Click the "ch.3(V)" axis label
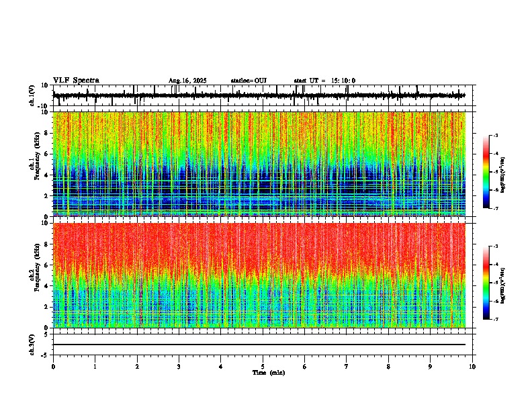Image resolution: width=532 pixels, height=411 pixels. 32,345
